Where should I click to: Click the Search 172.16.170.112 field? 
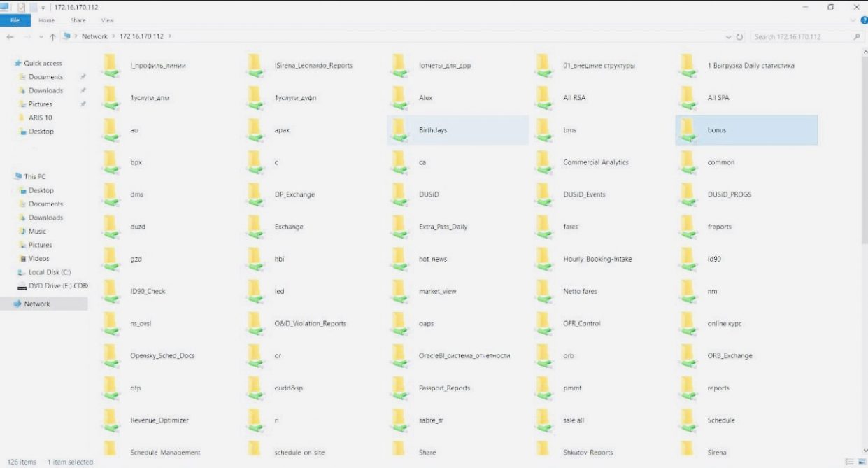(x=807, y=36)
